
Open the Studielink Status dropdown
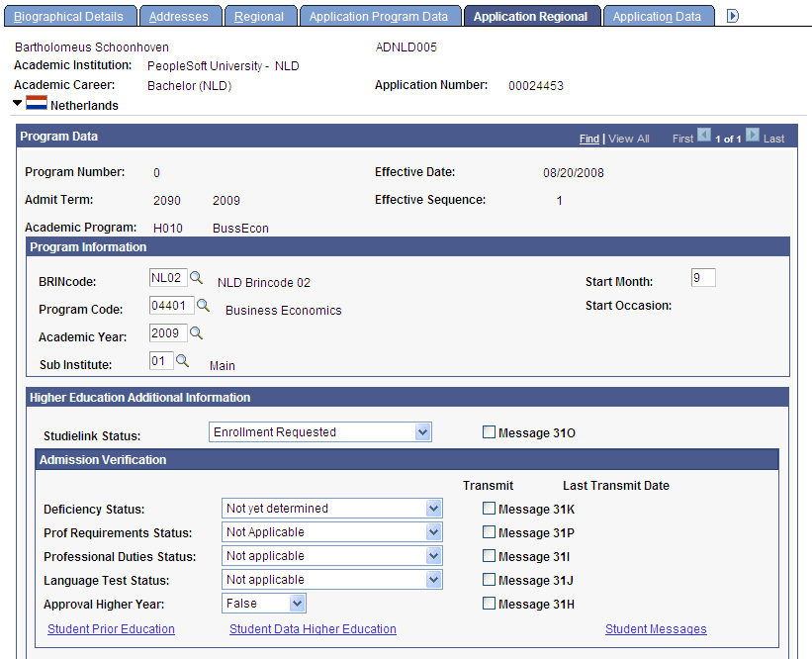point(423,431)
